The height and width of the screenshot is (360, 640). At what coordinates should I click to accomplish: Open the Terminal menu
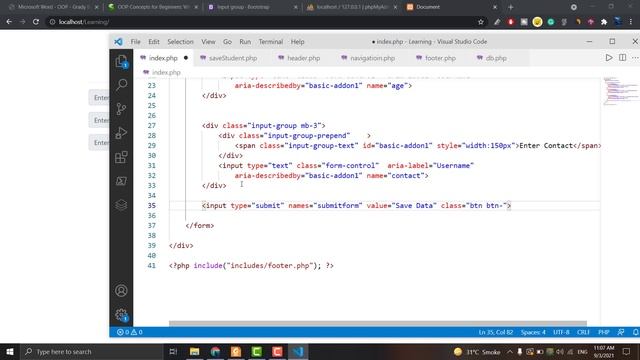[x=271, y=42]
